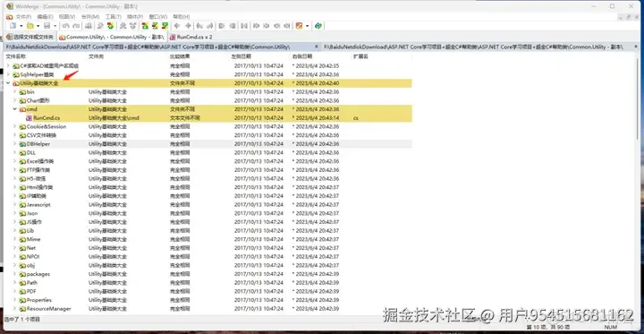Open the 文件(F) menu
Image resolution: width=644 pixels, height=334 pixels.
(x=23, y=17)
